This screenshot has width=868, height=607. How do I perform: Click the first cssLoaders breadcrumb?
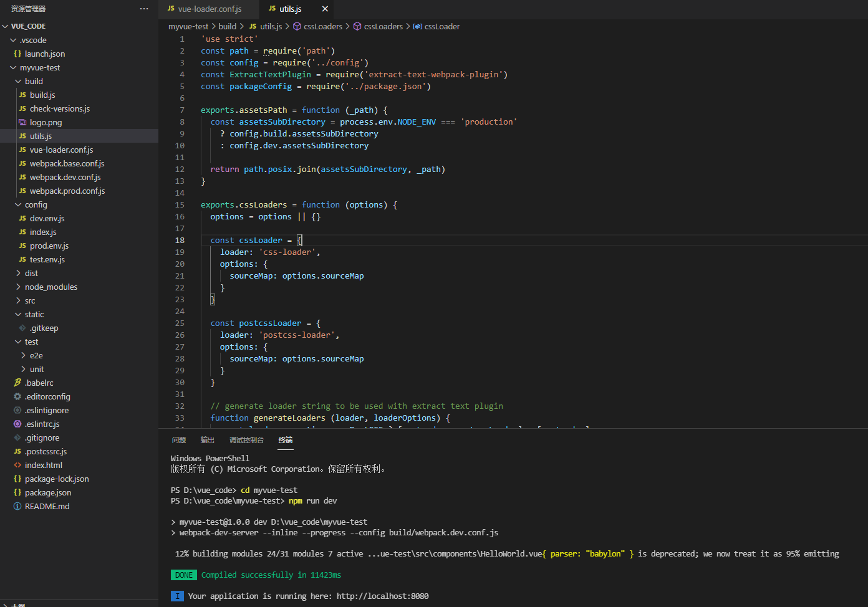pyautogui.click(x=317, y=26)
